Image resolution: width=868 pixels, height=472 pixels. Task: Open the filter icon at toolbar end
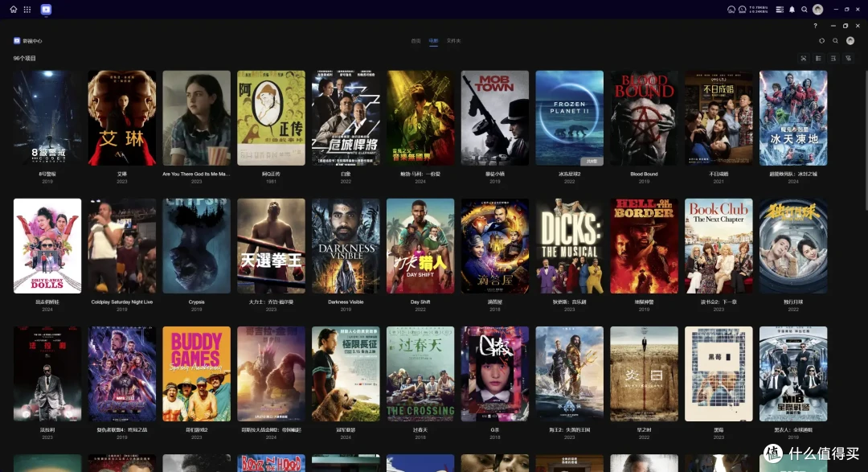[x=848, y=58]
